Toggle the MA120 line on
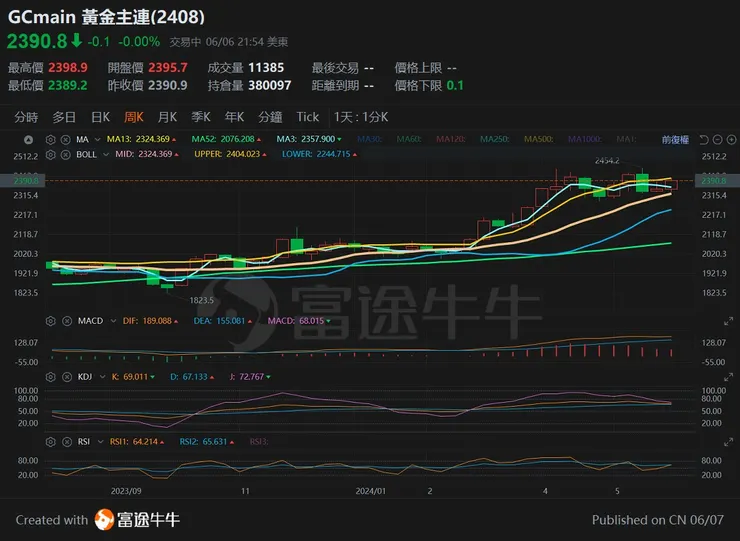 pos(451,139)
